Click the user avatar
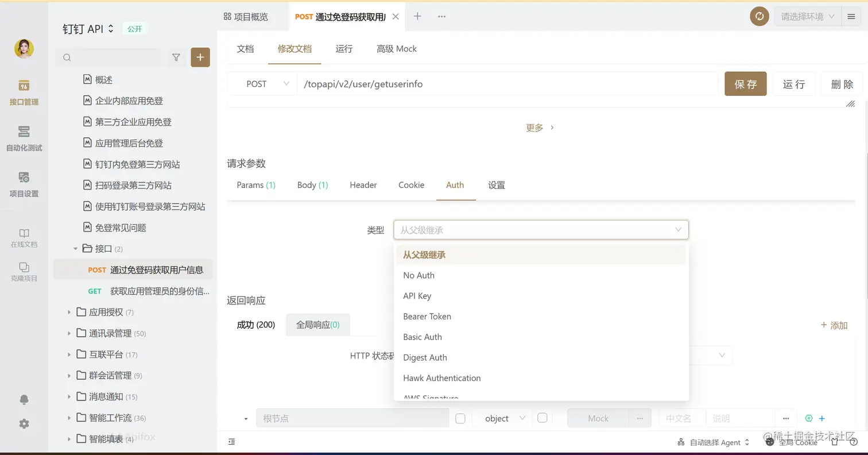Viewport: 868px width, 455px height. [24, 49]
